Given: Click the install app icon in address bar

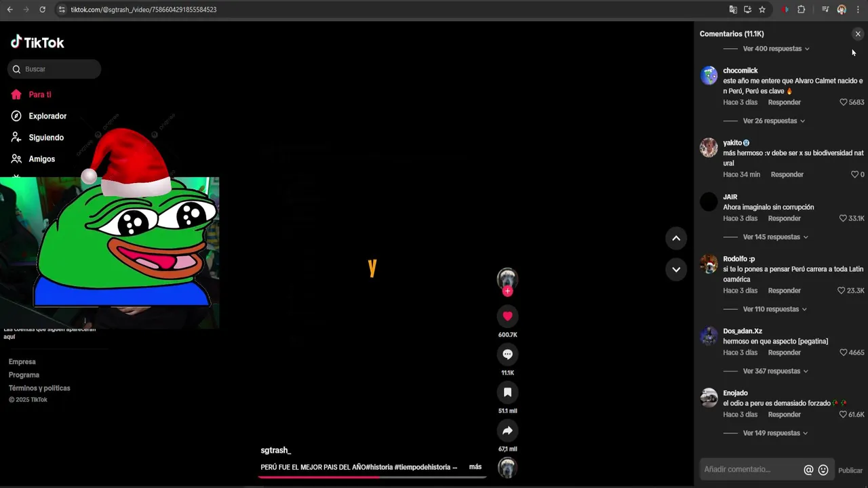Looking at the screenshot, I should coord(747,9).
